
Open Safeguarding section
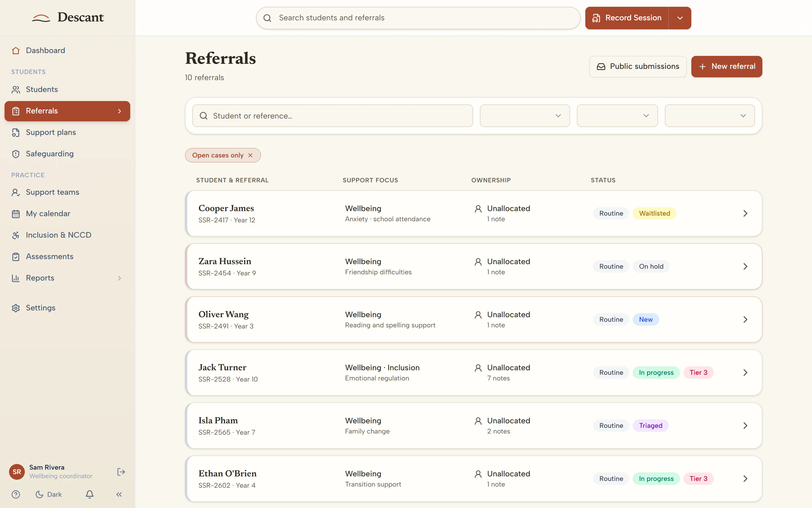67,154
